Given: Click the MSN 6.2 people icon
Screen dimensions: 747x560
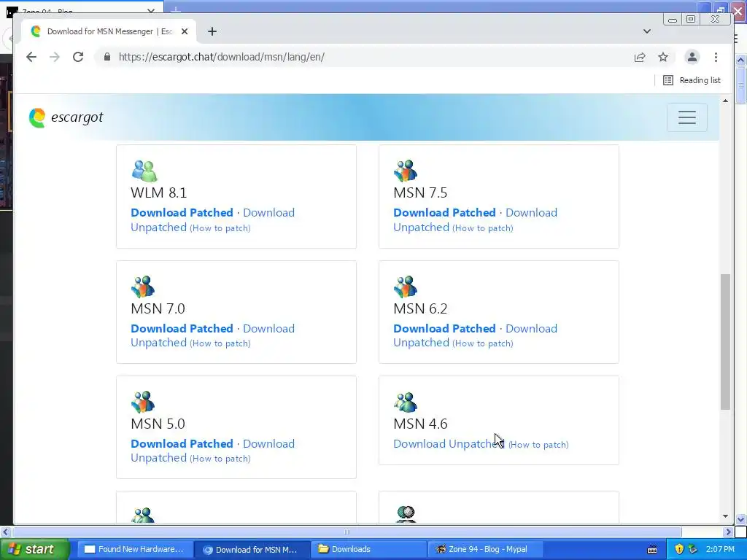Looking at the screenshot, I should [x=406, y=287].
